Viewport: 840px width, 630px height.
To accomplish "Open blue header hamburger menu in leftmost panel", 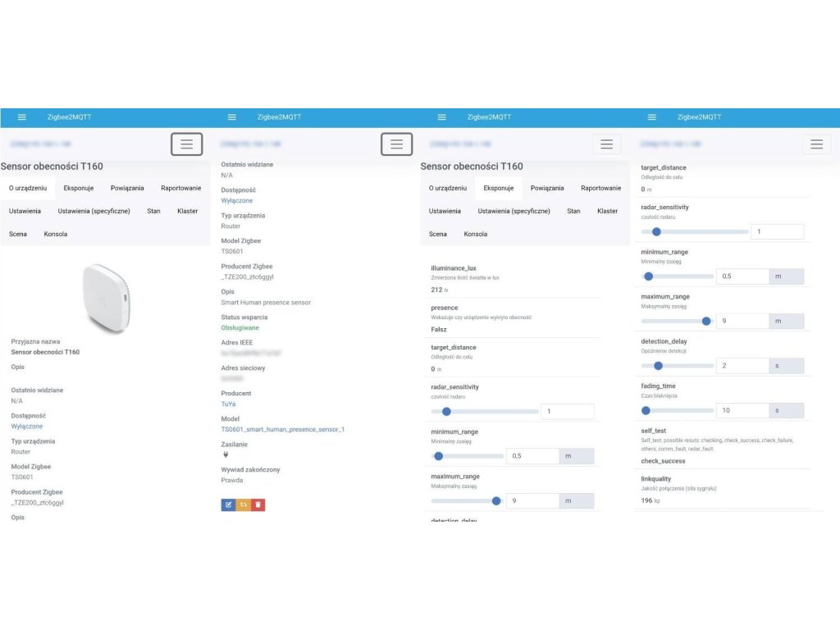I will pyautogui.click(x=22, y=117).
